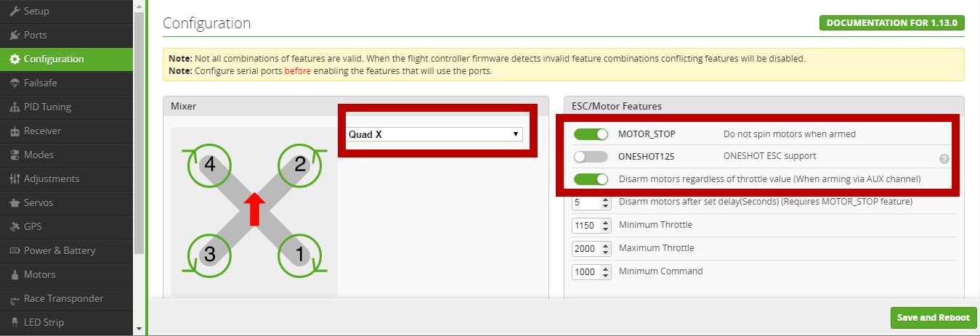
Task: Click the Setup wrench icon
Action: point(15,12)
